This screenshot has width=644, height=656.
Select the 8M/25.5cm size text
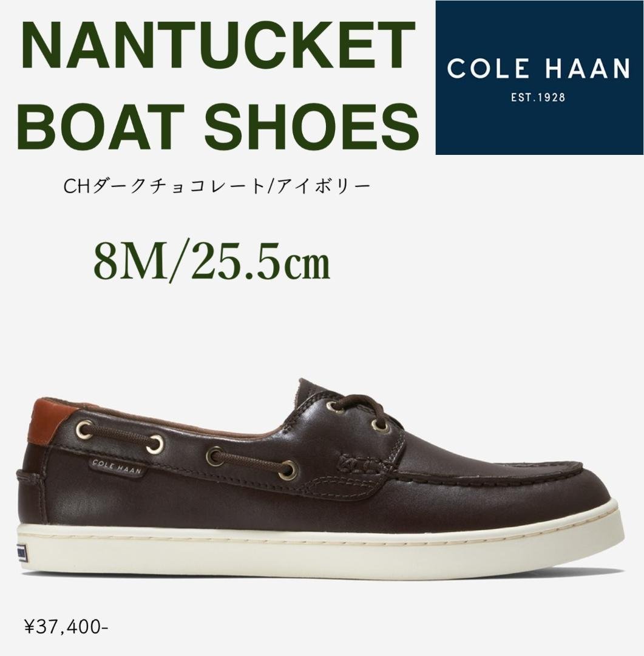pos(212,263)
